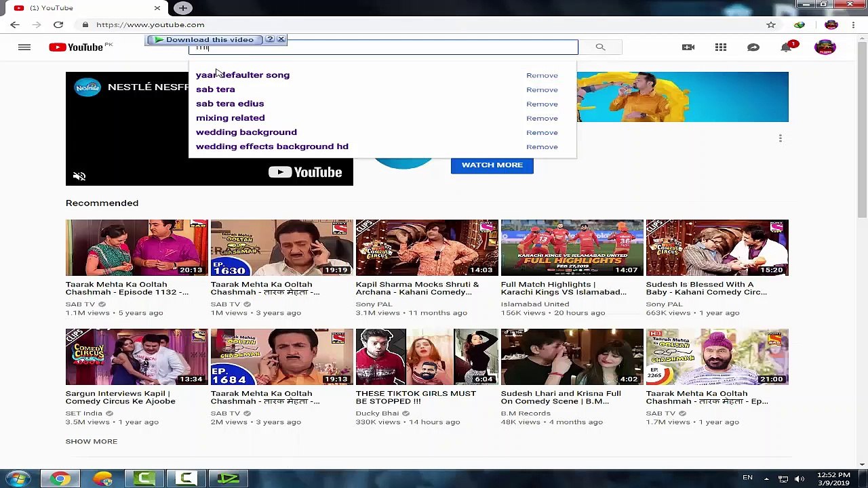Viewport: 868px width, 488px height.
Task: Open the Islamabad United channel link
Action: point(535,304)
